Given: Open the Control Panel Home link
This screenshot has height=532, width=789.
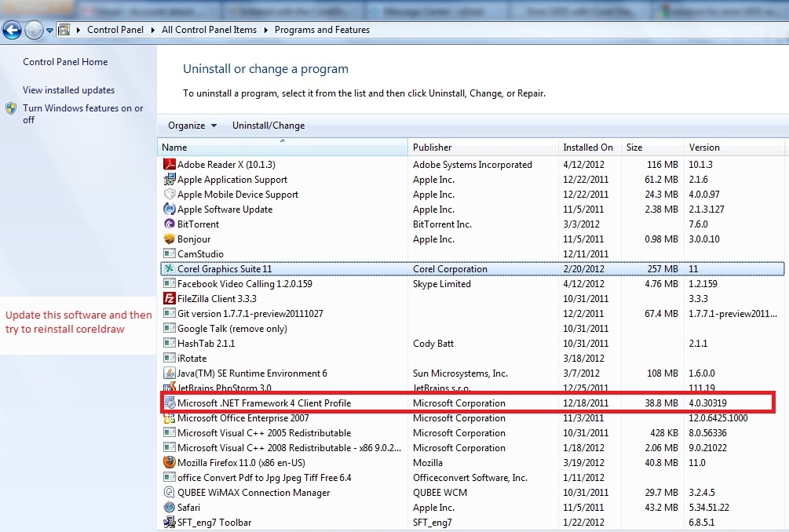Looking at the screenshot, I should 65,62.
